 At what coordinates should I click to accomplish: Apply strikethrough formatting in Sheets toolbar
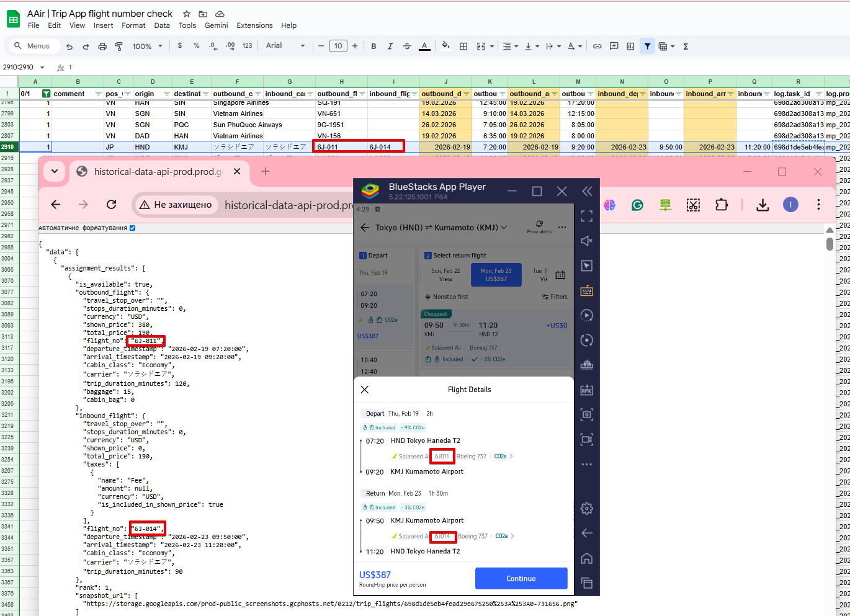[x=407, y=47]
